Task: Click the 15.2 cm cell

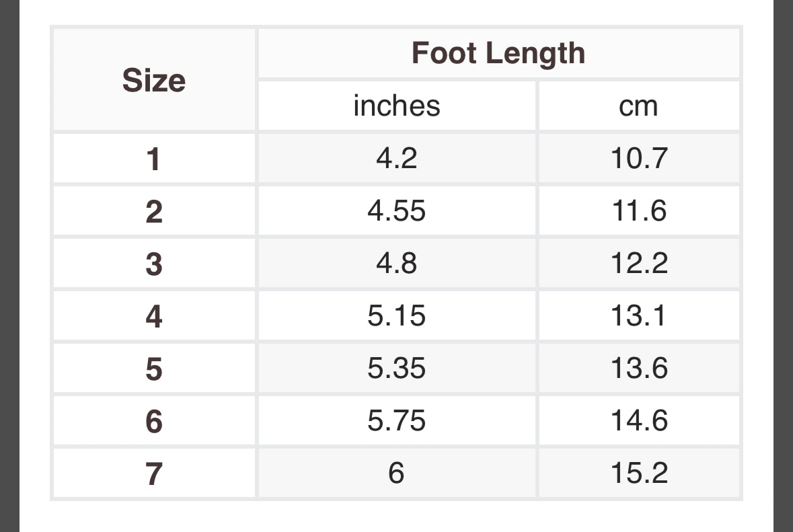Action: 639,473
